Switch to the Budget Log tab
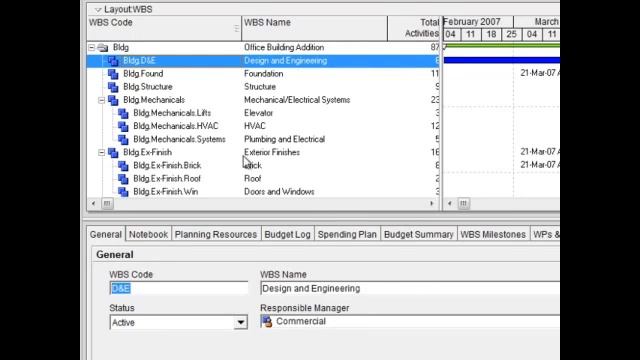640x360 pixels. tap(287, 234)
